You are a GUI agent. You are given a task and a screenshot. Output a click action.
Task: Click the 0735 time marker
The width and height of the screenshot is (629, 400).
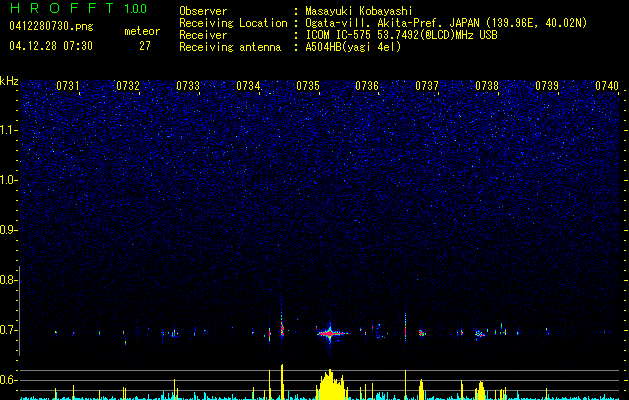(x=308, y=85)
